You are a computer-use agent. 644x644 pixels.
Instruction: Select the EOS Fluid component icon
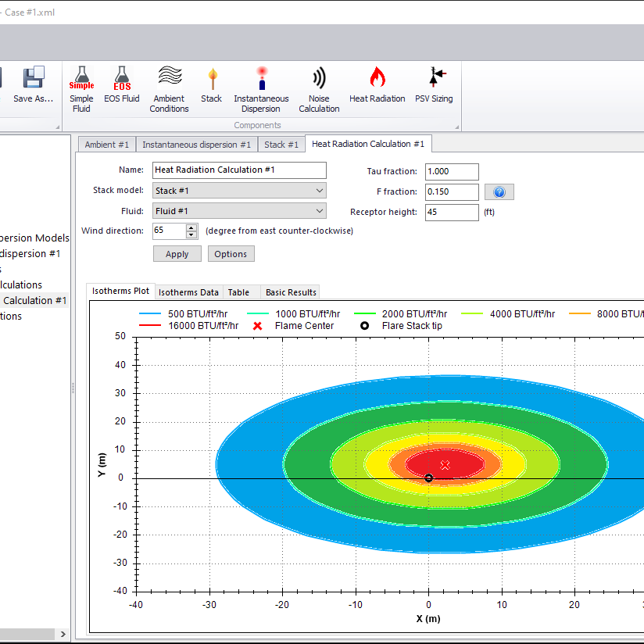tap(121, 79)
